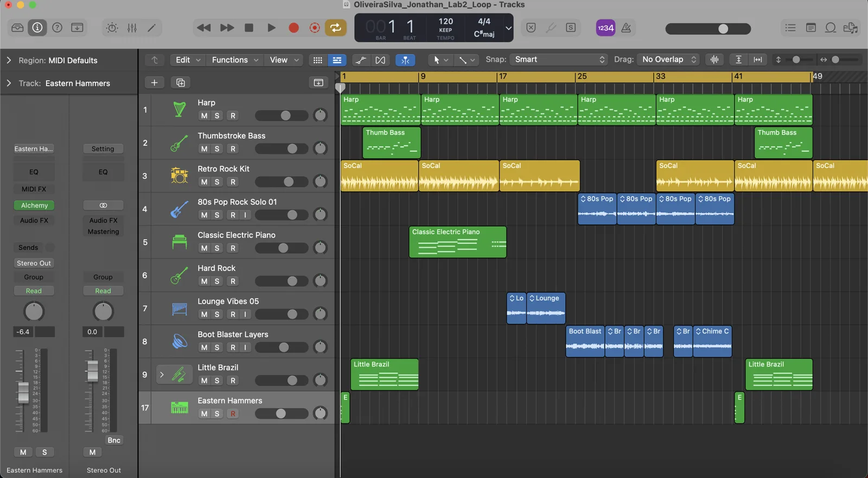The image size is (868, 478).
Task: Open the Functions menu
Action: tap(235, 60)
